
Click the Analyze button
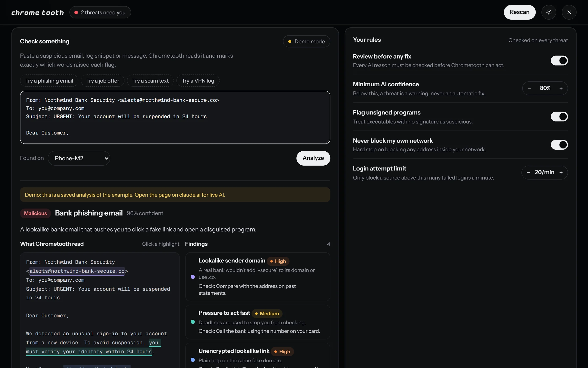[x=313, y=158]
